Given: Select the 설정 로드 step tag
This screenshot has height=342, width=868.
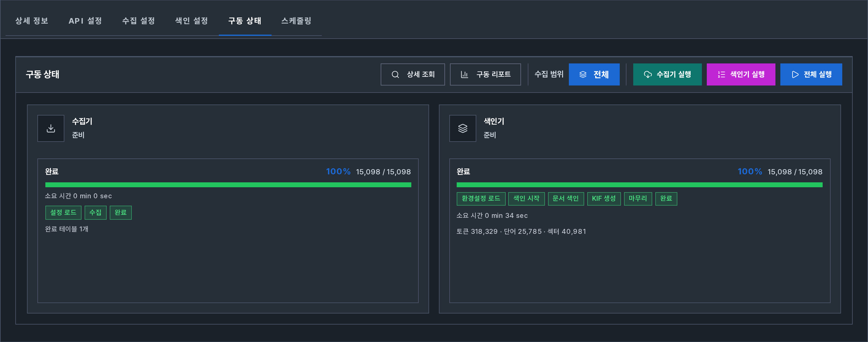Looking at the screenshot, I should (x=63, y=213).
